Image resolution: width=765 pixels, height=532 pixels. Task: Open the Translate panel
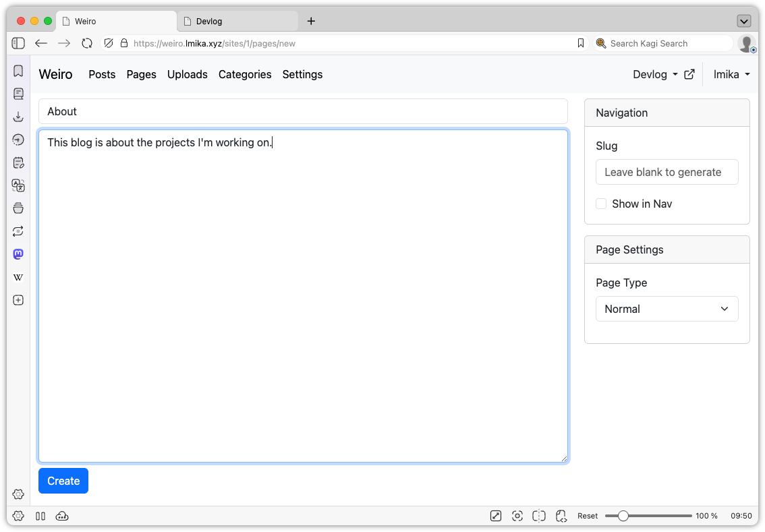coord(18,185)
